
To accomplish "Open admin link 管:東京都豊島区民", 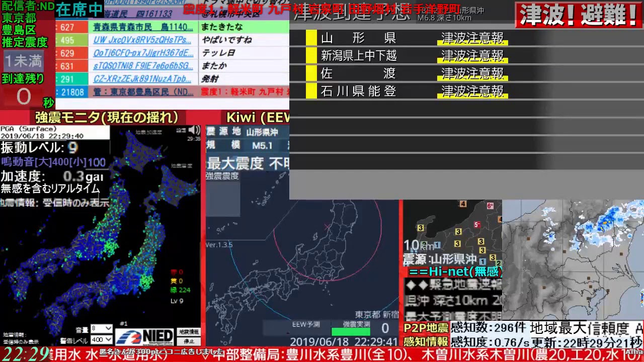I will point(143,92).
